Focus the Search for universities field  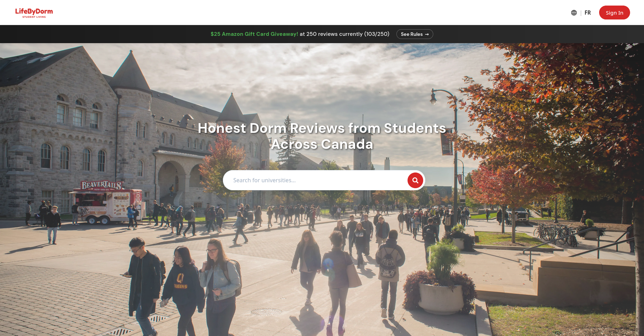pos(313,180)
